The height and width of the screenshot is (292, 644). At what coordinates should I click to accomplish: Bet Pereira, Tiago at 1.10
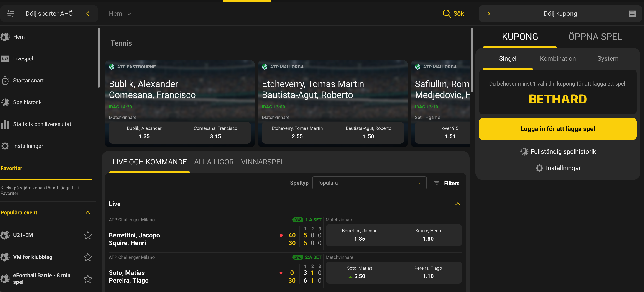[x=428, y=272]
